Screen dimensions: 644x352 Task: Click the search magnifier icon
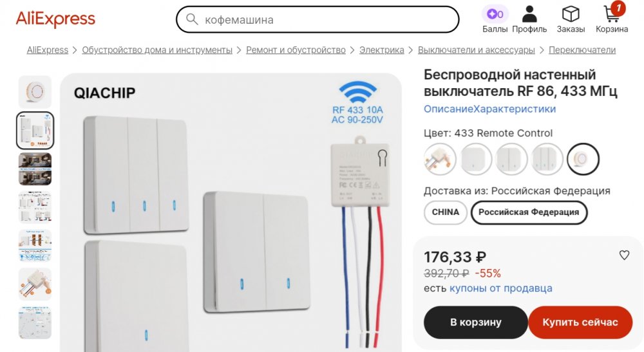click(192, 19)
